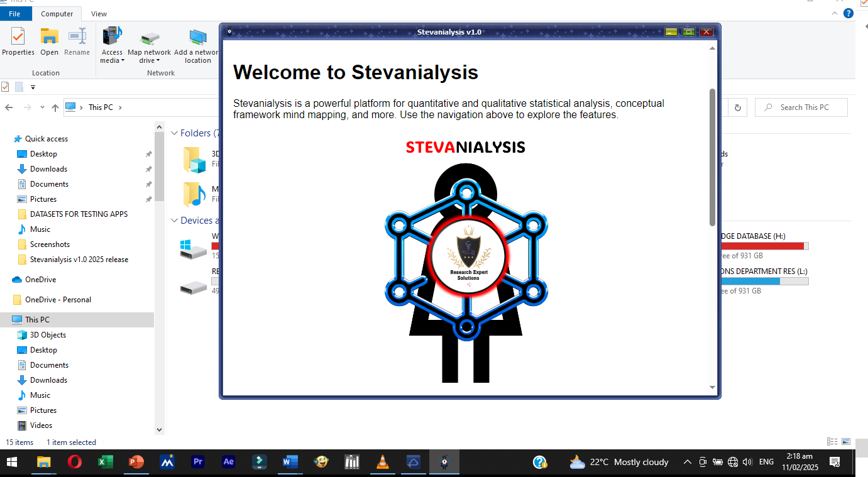Open Customize Quick Access Toolbar dropdown
The width and height of the screenshot is (868, 477).
click(33, 87)
